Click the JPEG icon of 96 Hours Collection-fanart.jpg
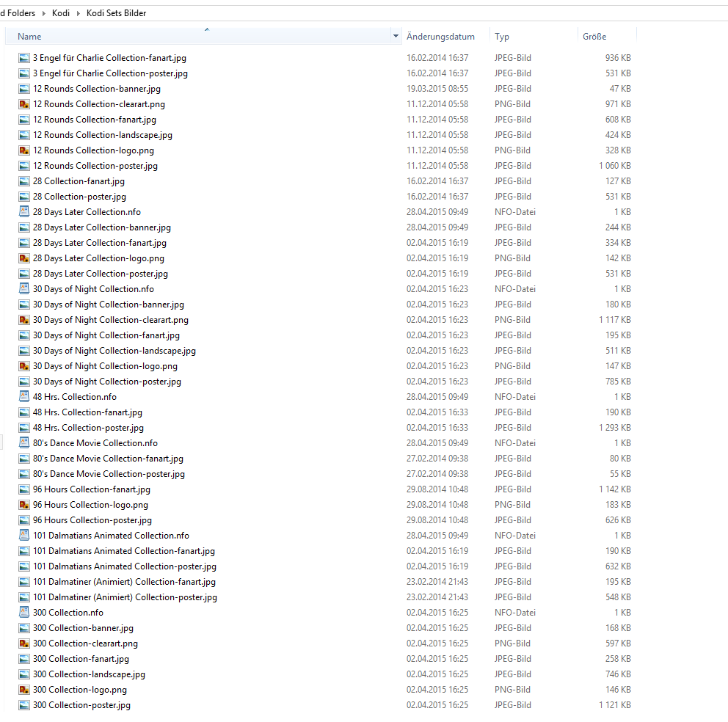Image resolution: width=728 pixels, height=722 pixels. coord(24,489)
